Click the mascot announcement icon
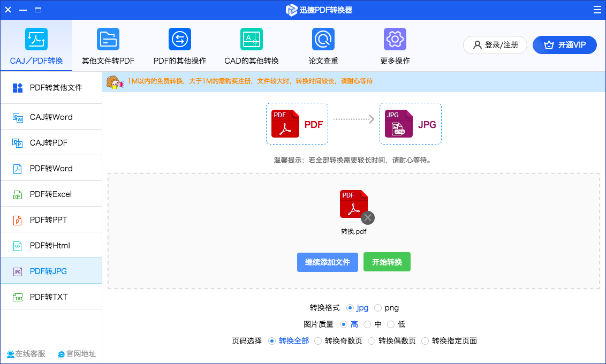 (115, 82)
